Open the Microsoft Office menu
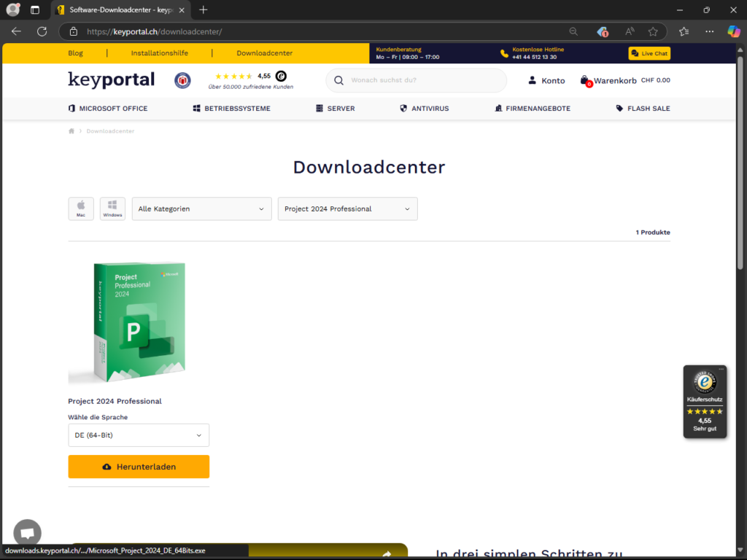 click(108, 109)
